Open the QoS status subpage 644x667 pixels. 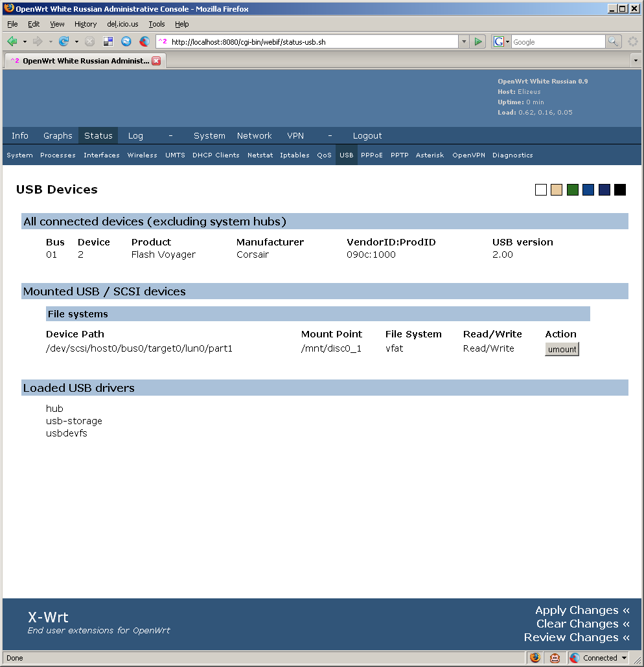click(x=325, y=155)
